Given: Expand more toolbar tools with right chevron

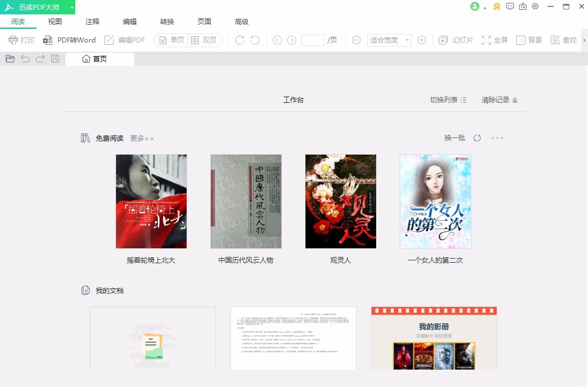Looking at the screenshot, I should coord(584,40).
